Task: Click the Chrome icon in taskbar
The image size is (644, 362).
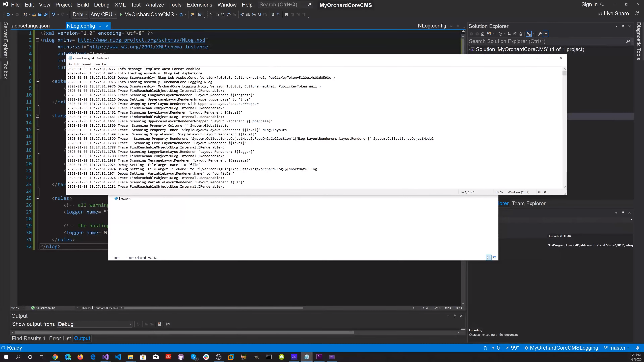Action: [55, 357]
